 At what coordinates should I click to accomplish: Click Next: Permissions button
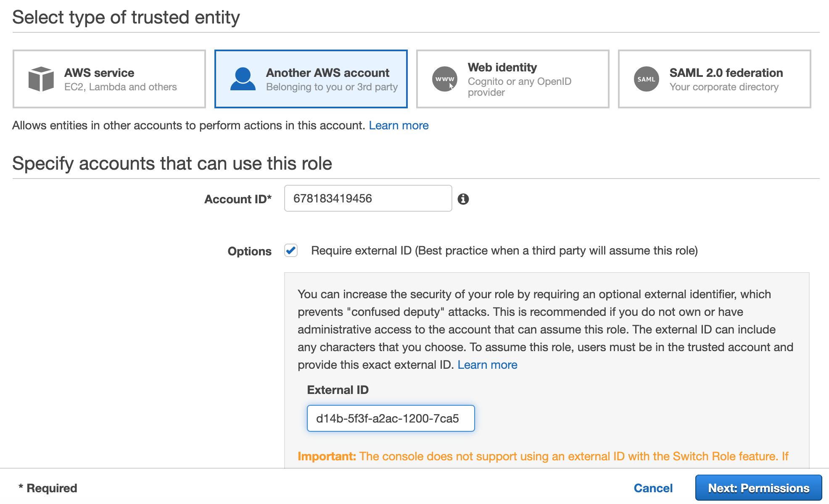[x=759, y=488]
